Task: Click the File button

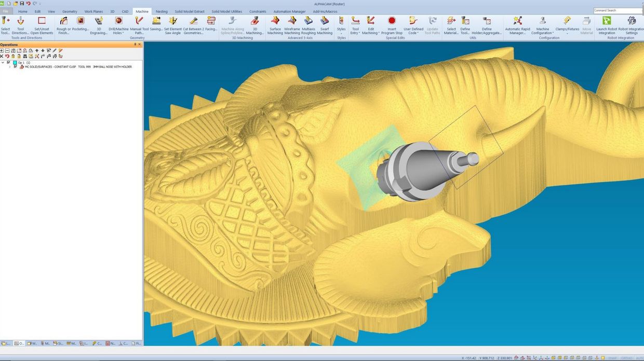Action: (5, 11)
